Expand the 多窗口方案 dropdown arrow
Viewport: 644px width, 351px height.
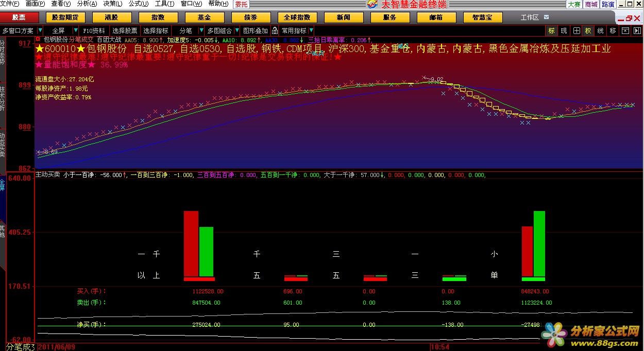[x=40, y=31]
